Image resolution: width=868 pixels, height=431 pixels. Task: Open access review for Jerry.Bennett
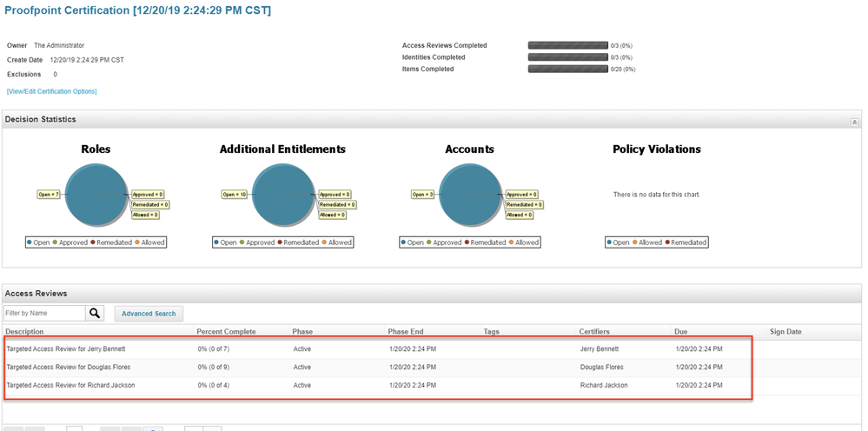click(66, 348)
